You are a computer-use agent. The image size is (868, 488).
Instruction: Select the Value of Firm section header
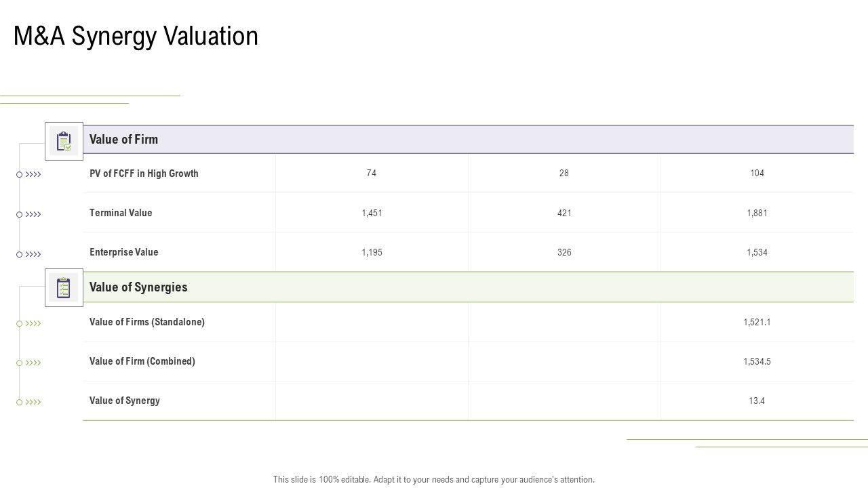(123, 140)
